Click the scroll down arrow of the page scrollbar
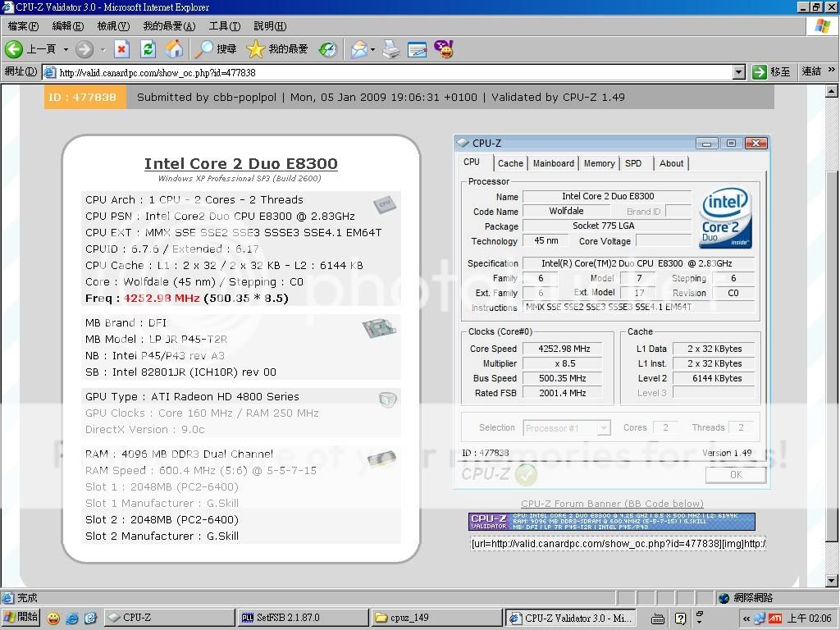The width and height of the screenshot is (840, 630). pos(832,582)
